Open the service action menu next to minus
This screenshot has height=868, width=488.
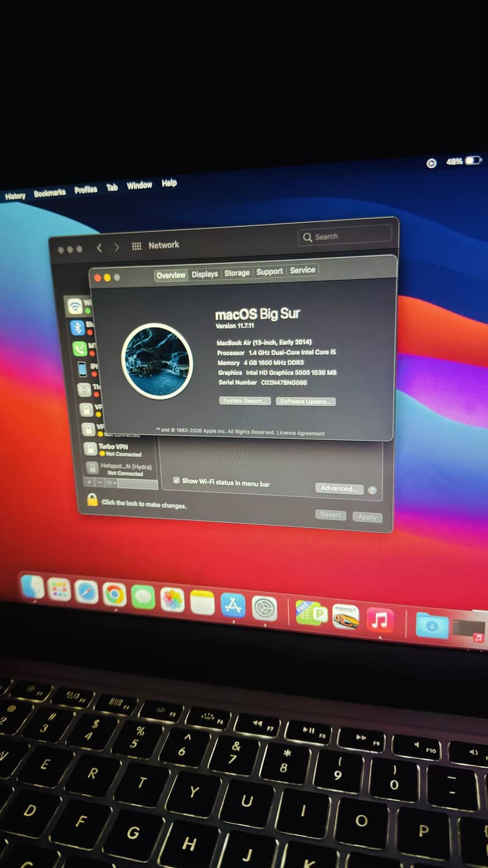[111, 483]
